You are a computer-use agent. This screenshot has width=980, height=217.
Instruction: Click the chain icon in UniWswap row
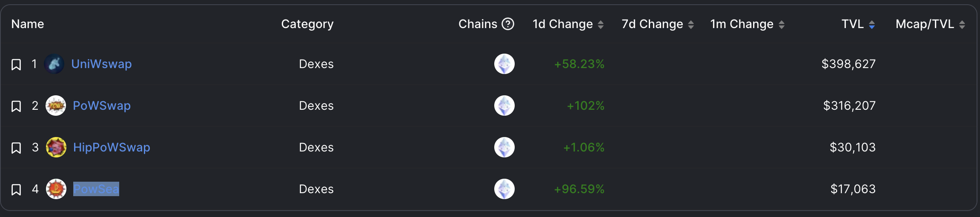point(504,64)
